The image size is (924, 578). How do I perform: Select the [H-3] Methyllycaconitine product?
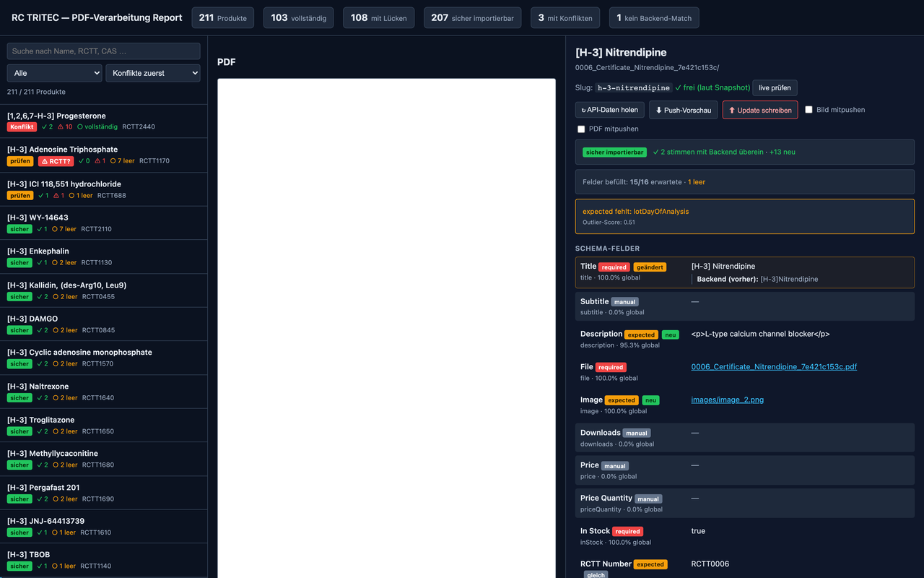(103, 459)
